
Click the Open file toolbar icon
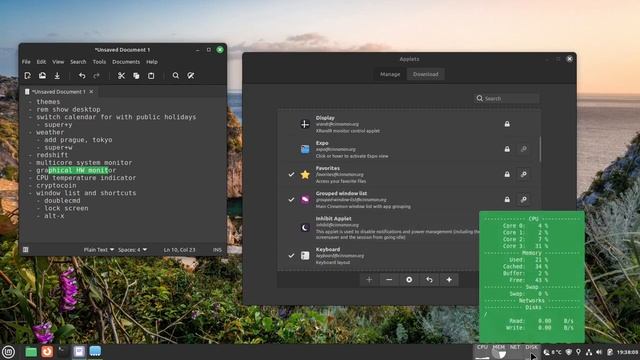tap(42, 76)
